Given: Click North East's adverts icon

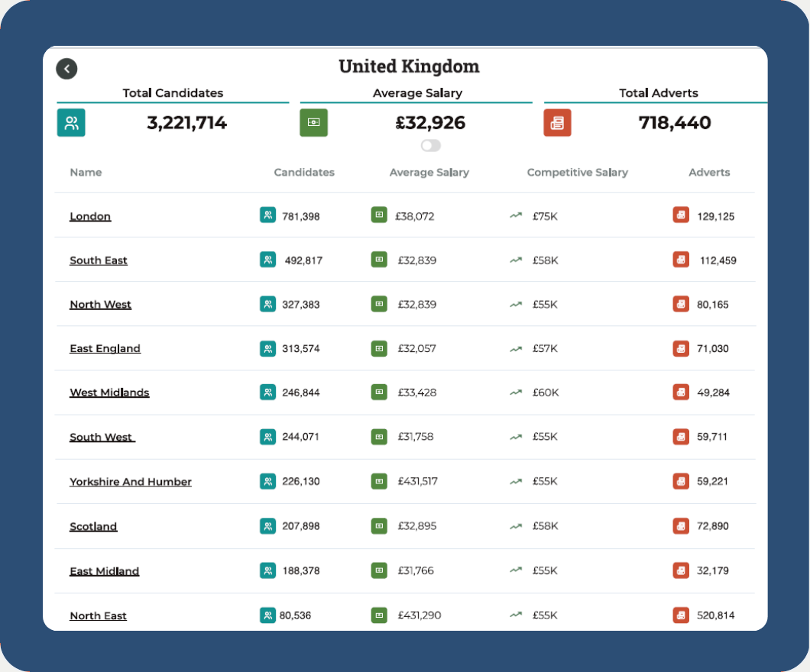Looking at the screenshot, I should point(681,615).
